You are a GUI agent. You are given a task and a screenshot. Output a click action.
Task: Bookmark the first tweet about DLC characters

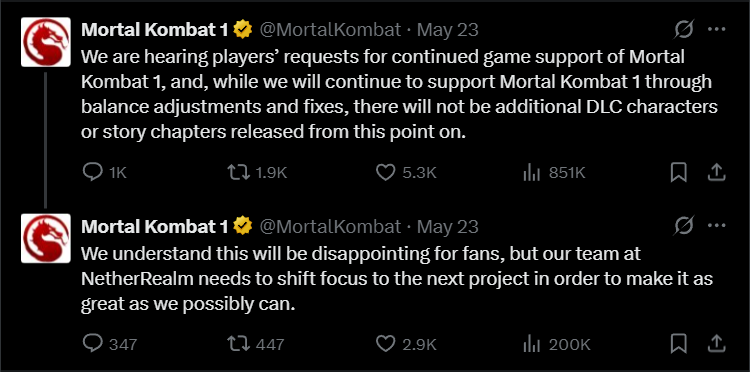[x=678, y=172]
